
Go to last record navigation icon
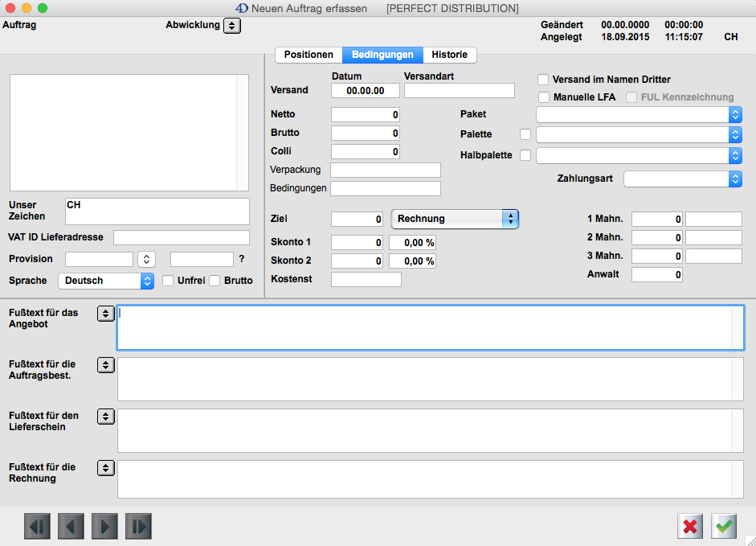[x=138, y=526]
